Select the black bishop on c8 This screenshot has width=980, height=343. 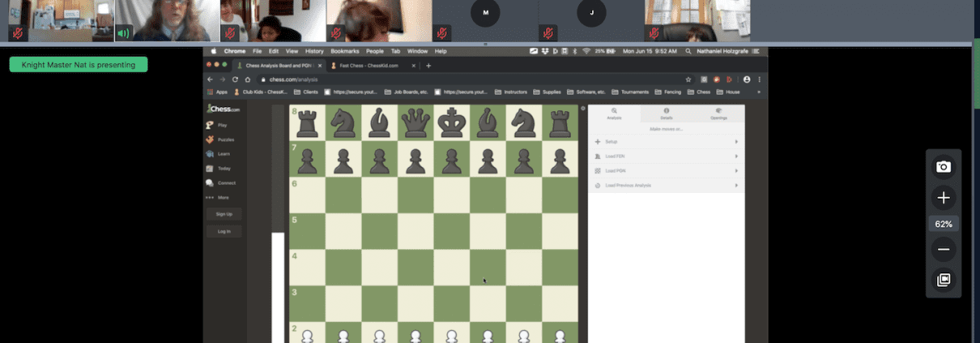379,123
